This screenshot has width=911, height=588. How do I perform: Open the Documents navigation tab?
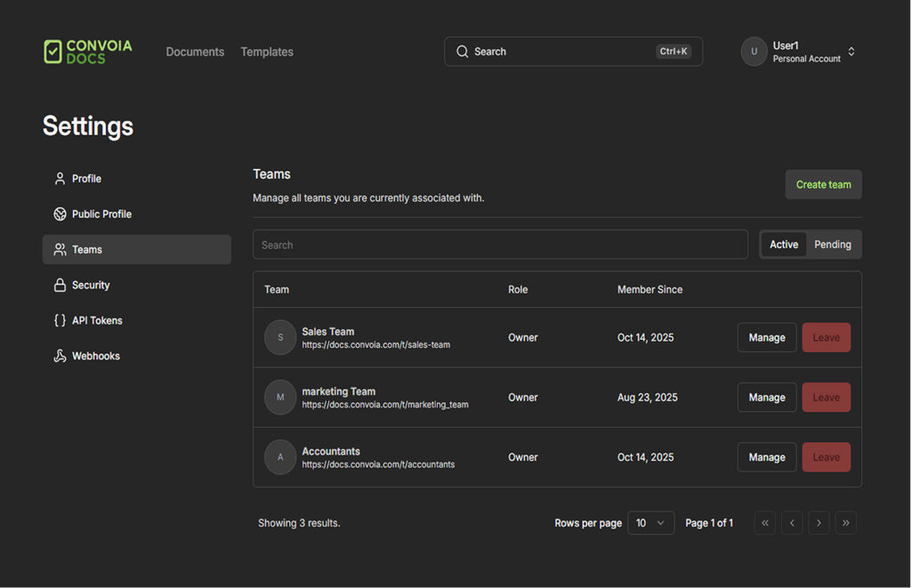coord(195,52)
